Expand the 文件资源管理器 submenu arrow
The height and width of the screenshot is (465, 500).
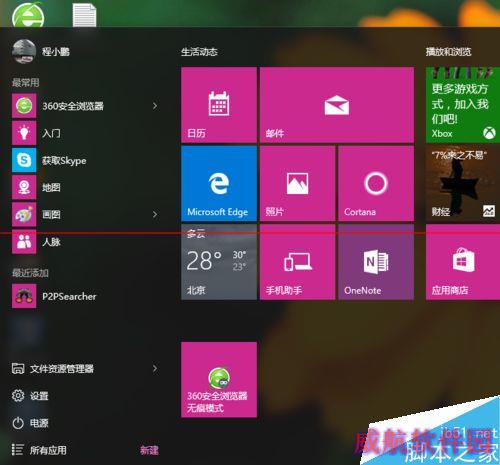[155, 368]
